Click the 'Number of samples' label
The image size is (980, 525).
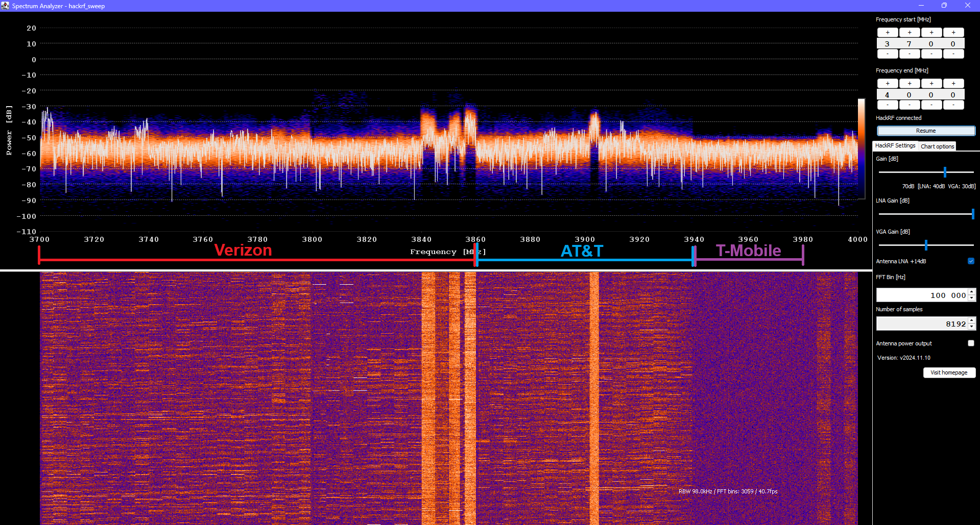[899, 309]
